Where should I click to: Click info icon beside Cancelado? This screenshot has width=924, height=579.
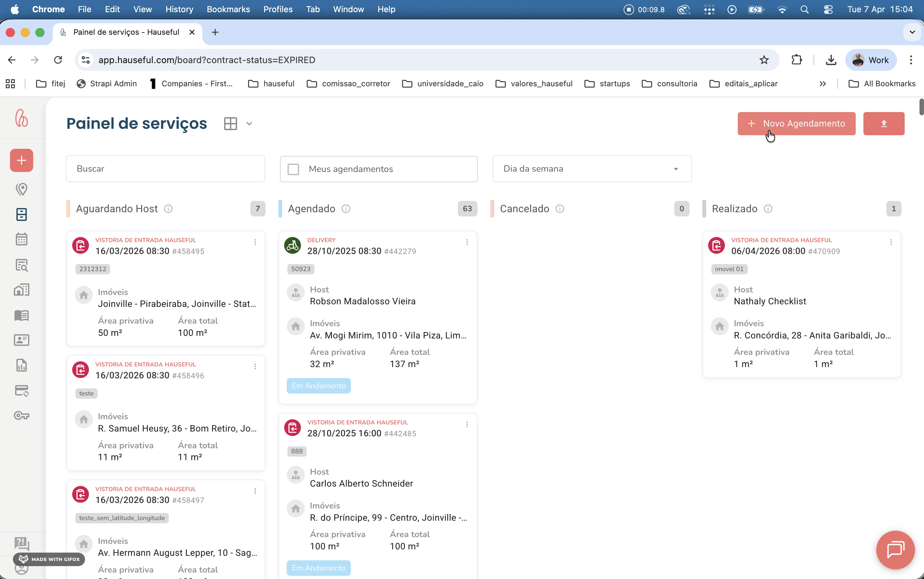pos(559,209)
